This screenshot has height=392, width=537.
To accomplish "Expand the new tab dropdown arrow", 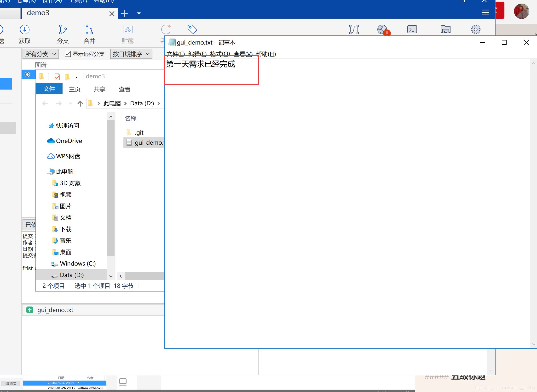I will point(139,13).
